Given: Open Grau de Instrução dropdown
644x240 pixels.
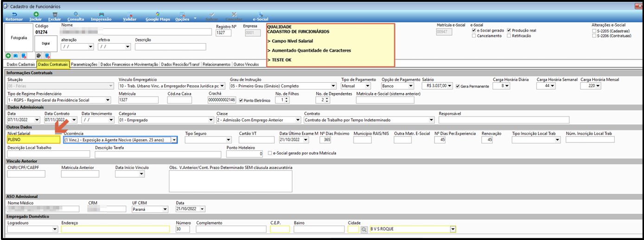Looking at the screenshot, I should coord(333,86).
